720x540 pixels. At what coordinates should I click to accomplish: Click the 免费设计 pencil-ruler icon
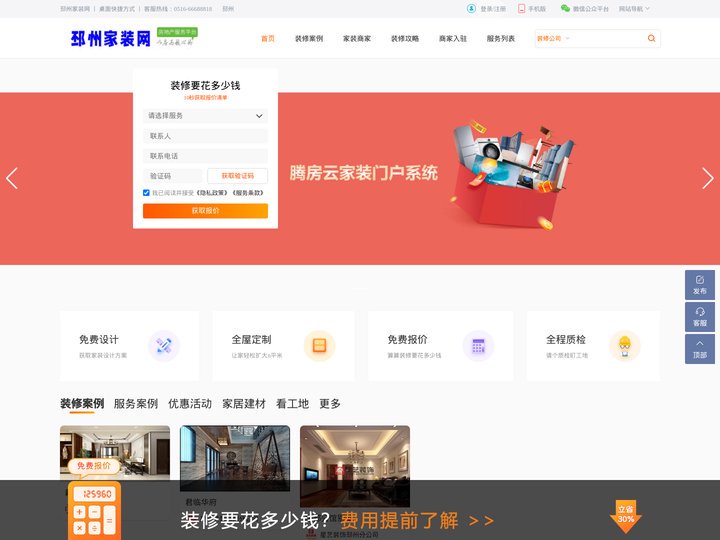coord(164,346)
